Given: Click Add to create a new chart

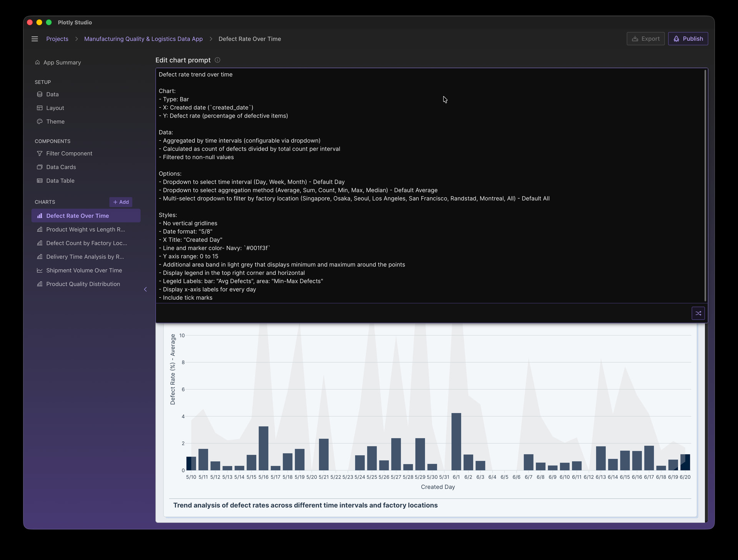Looking at the screenshot, I should pos(121,202).
